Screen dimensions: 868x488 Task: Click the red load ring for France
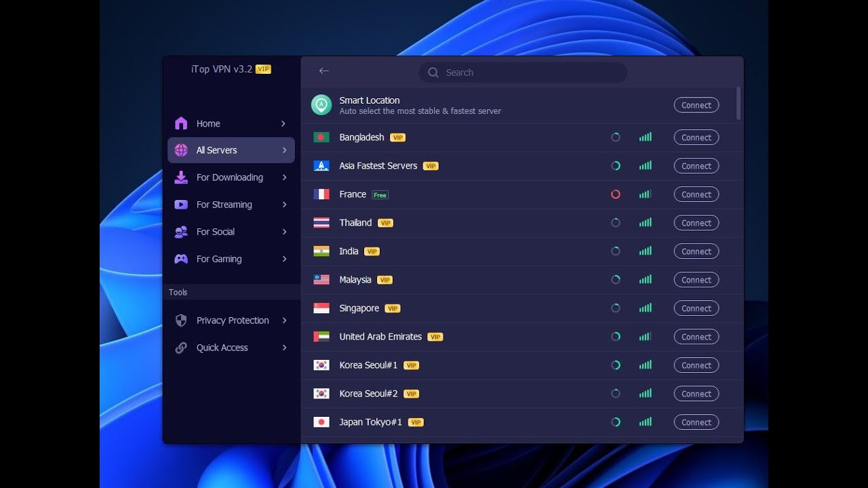616,195
